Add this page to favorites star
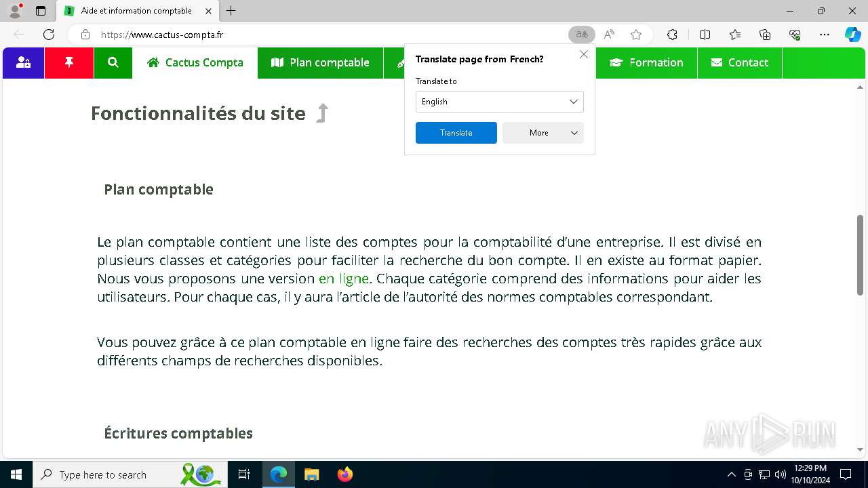The height and width of the screenshot is (488, 868). [636, 35]
